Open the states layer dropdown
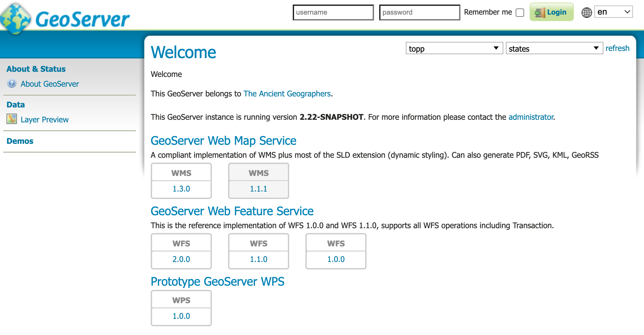Screen dimensions: 644x335 pyautogui.click(x=554, y=48)
